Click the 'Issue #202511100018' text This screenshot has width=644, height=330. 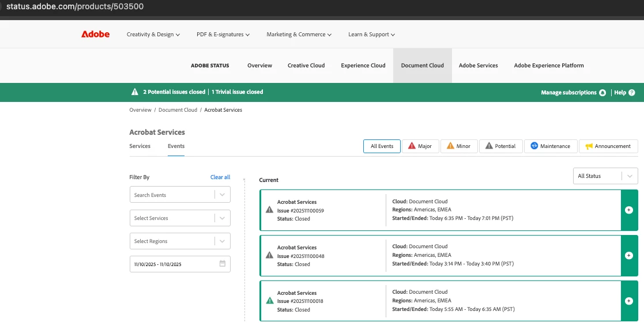[x=300, y=301]
